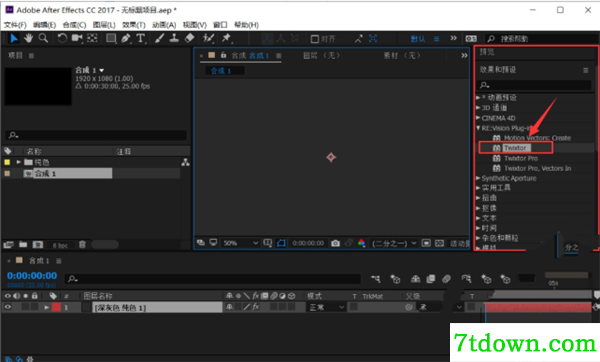The height and width of the screenshot is (362, 600).
Task: Toggle the shy switch of layer 1
Action: 229,307
